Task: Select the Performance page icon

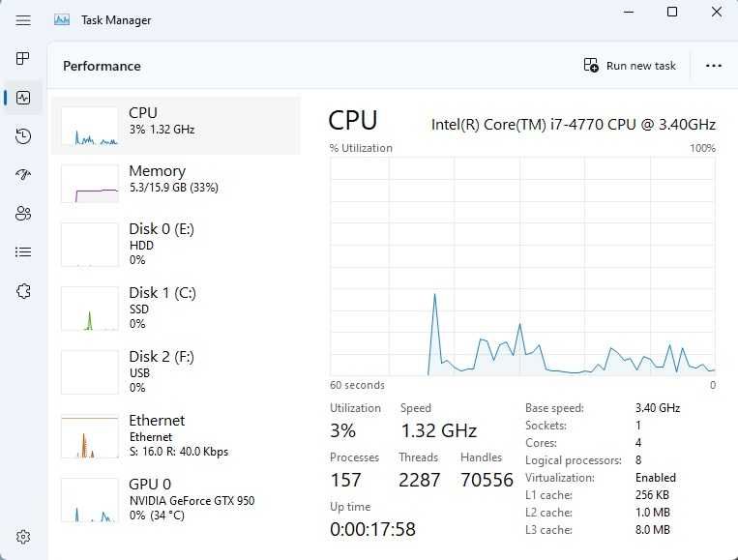Action: click(x=23, y=98)
